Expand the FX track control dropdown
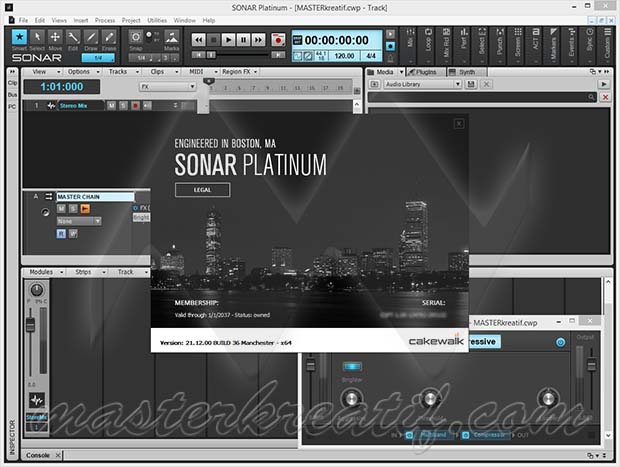 point(168,87)
